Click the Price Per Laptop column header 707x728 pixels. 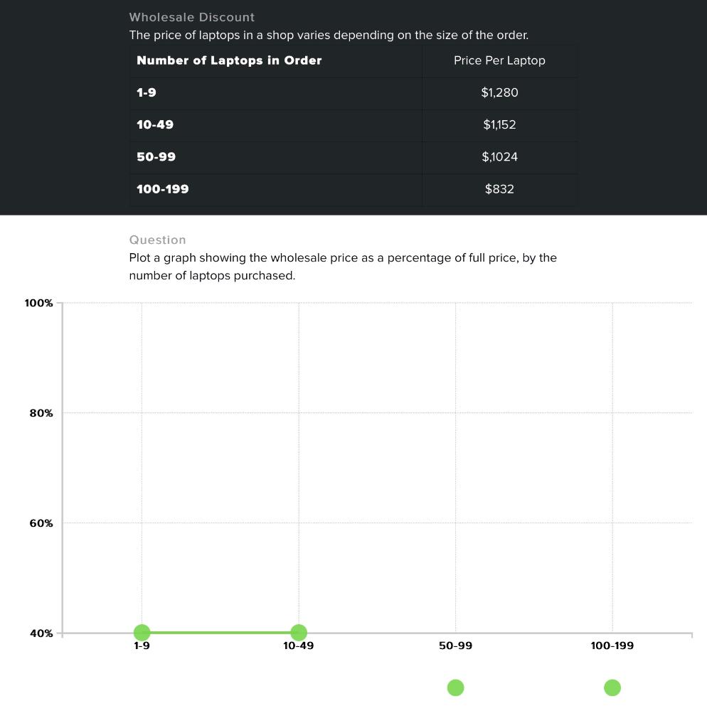(499, 60)
